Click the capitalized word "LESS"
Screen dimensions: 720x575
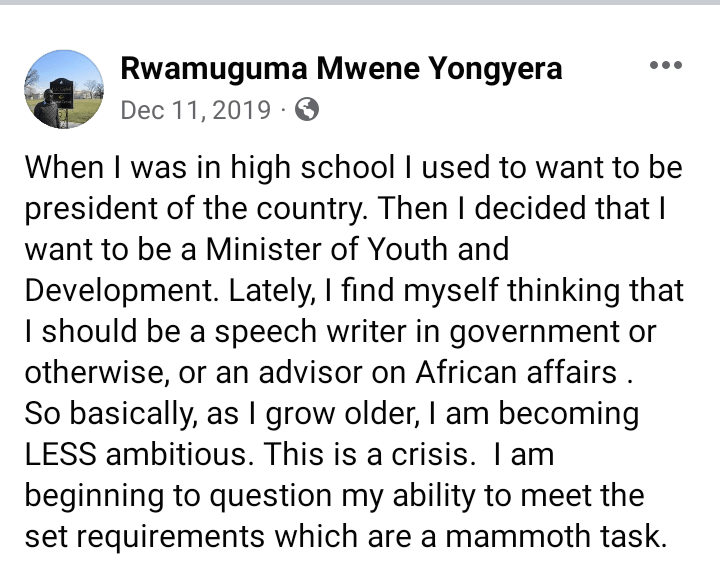click(61, 455)
